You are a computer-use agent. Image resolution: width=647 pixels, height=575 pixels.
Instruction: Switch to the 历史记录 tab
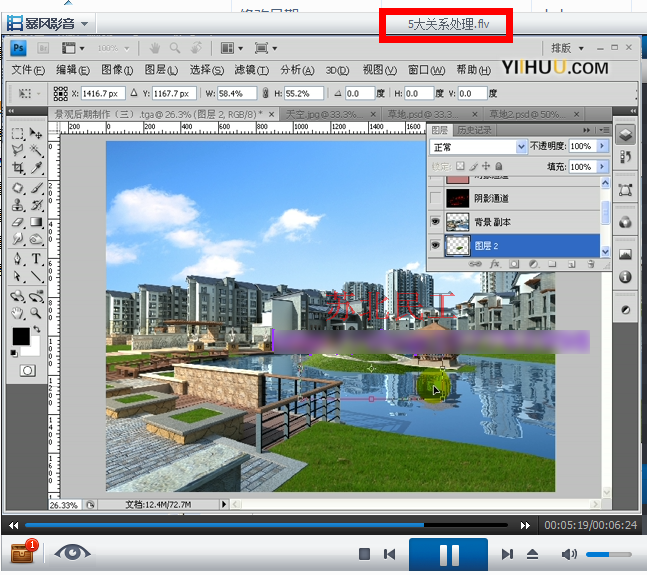coord(474,130)
